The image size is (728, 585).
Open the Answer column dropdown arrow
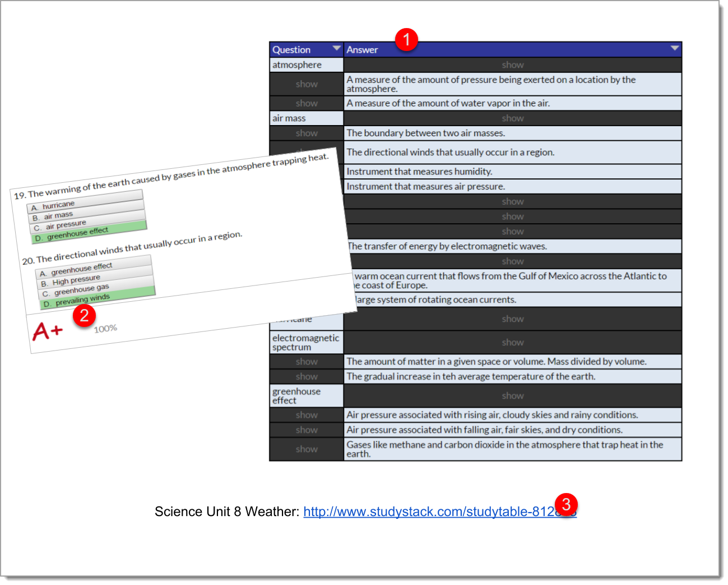pyautogui.click(x=675, y=48)
